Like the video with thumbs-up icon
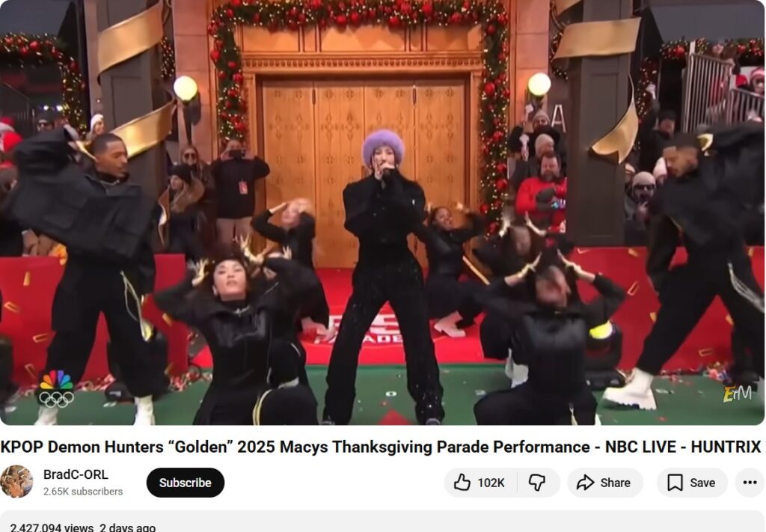 coord(462,483)
